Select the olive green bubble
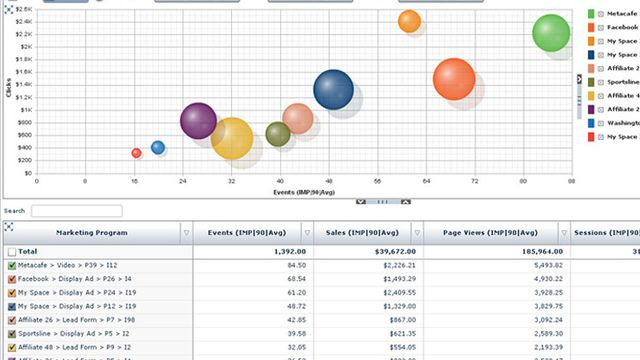The height and width of the screenshot is (360, 640). click(x=278, y=134)
